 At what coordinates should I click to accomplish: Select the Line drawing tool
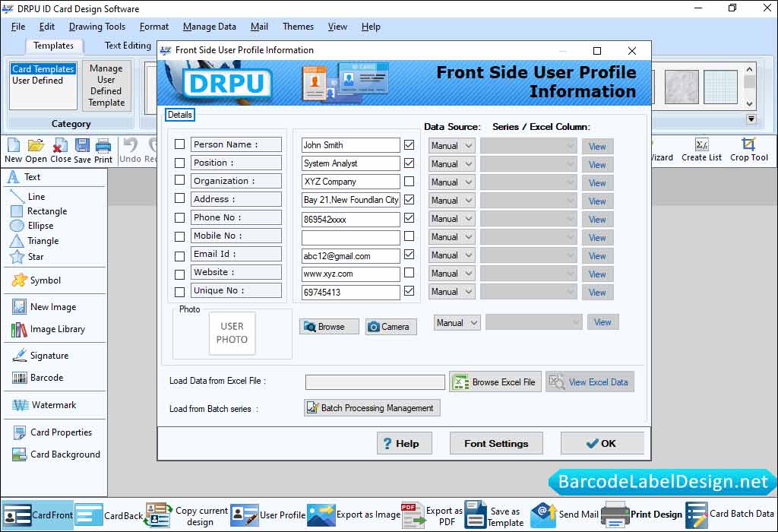click(28, 197)
